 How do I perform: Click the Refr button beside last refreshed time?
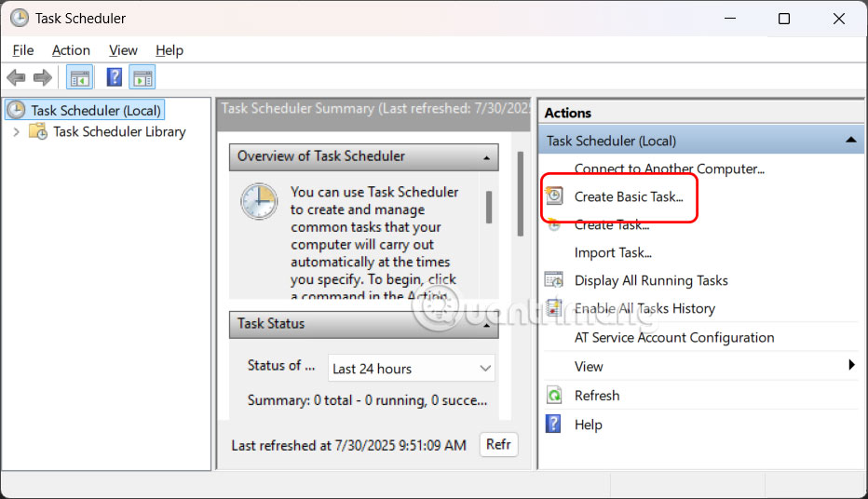[x=498, y=444]
